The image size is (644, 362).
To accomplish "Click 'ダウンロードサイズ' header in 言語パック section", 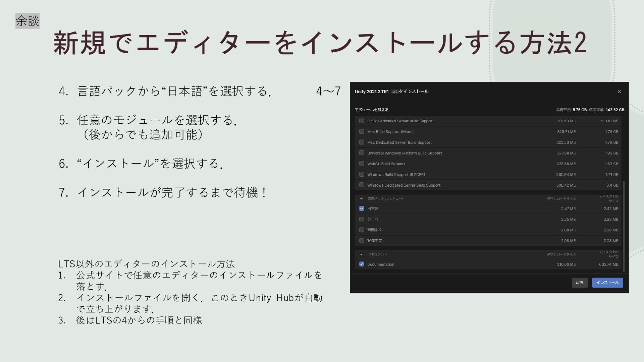I will (x=561, y=199).
